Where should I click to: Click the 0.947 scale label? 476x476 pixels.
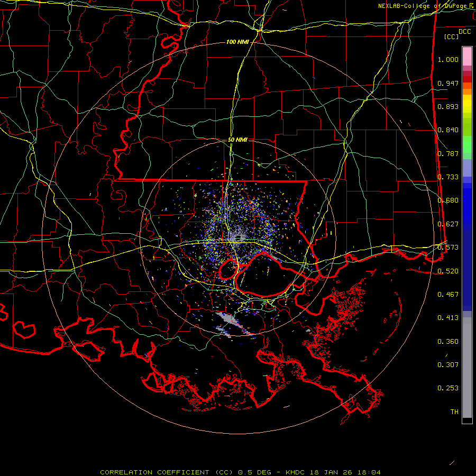coord(448,83)
